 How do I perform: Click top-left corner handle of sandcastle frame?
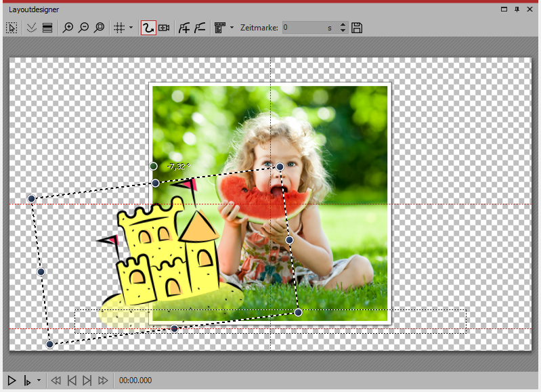click(x=31, y=198)
